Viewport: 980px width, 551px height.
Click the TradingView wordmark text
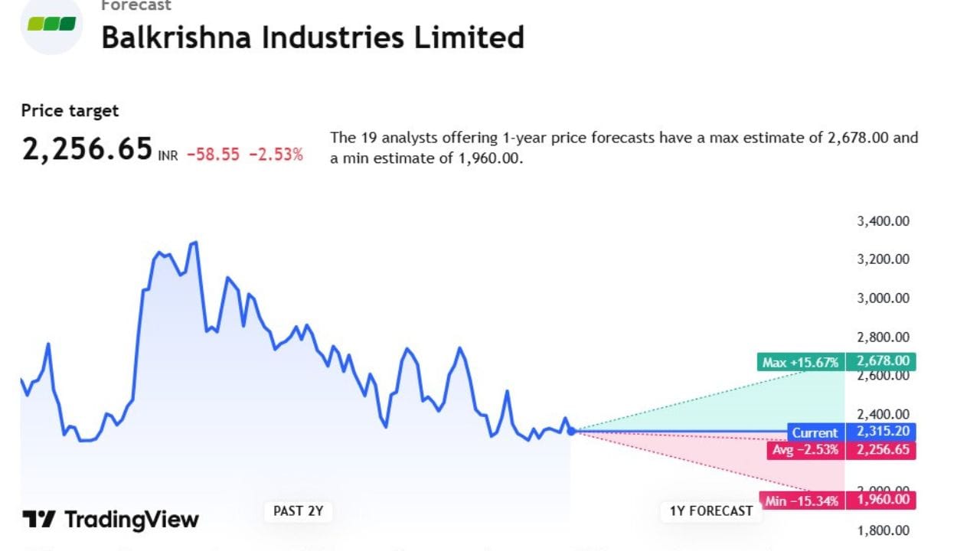coord(131,520)
